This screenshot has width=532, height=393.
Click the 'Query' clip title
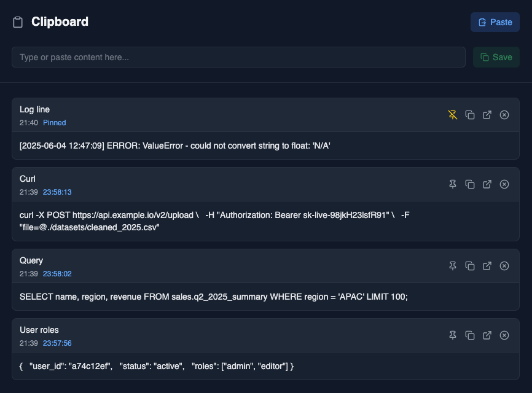tap(31, 260)
